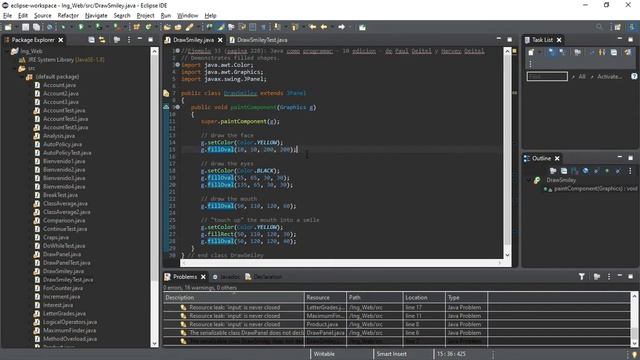Open the Navigate menu
The width and height of the screenshot is (640, 360).
pos(96,16)
